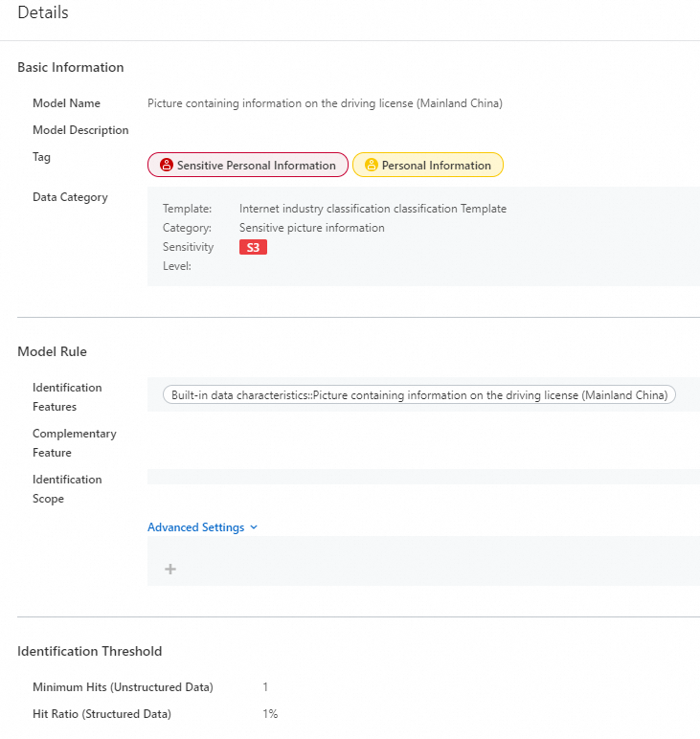Click the Model Name value text
Screen dimensions: 700x739
325,103
